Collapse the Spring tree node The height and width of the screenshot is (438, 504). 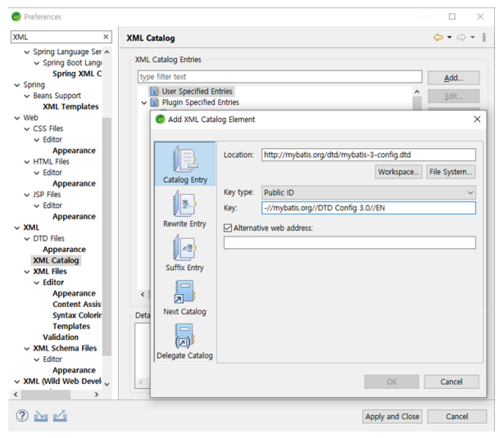tap(17, 85)
